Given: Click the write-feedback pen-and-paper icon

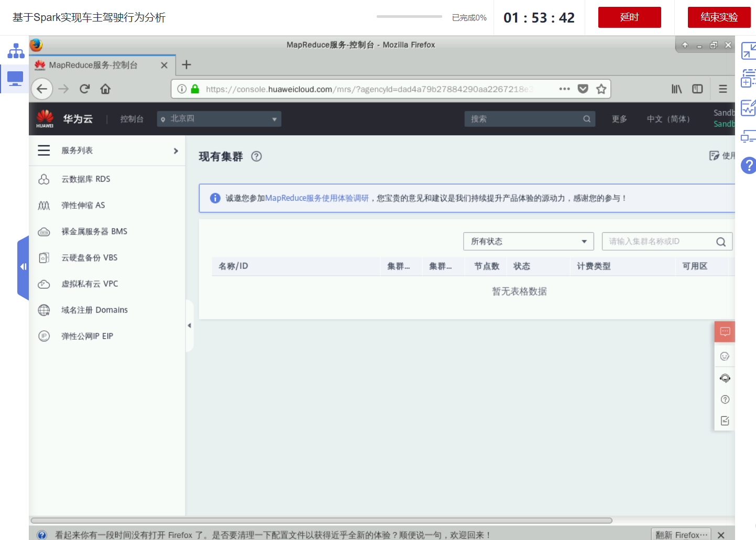Looking at the screenshot, I should (725, 420).
